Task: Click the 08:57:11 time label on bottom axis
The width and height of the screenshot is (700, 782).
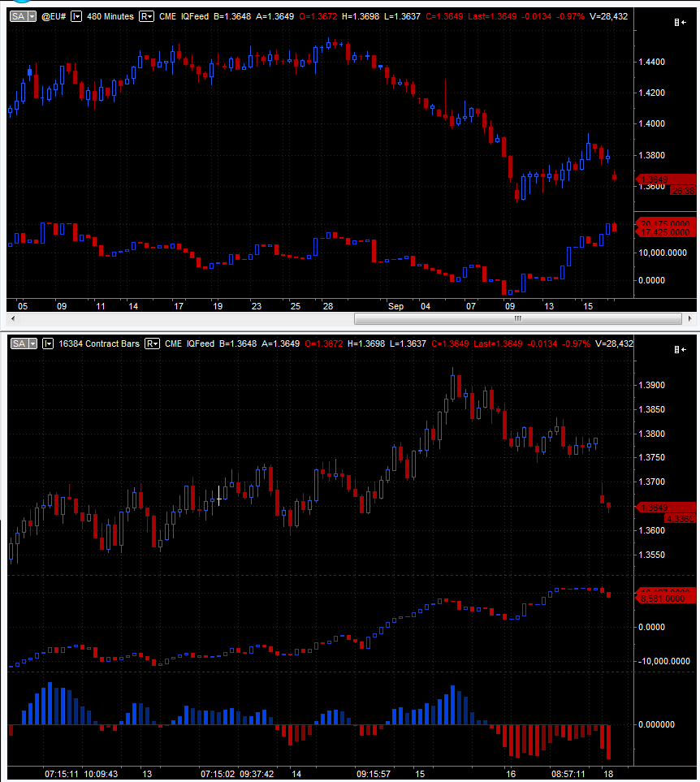Action: (568, 774)
